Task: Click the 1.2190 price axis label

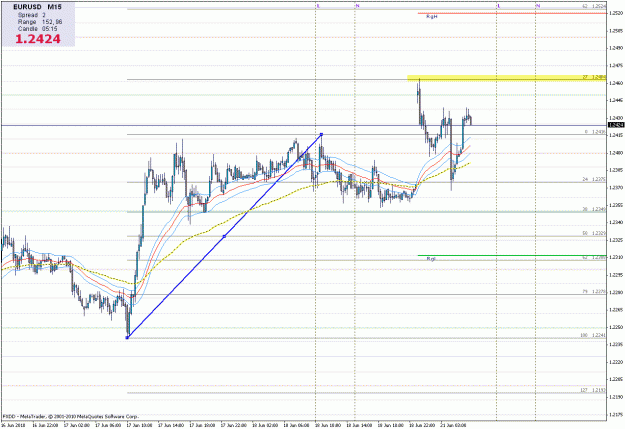Action: pyautogui.click(x=616, y=397)
